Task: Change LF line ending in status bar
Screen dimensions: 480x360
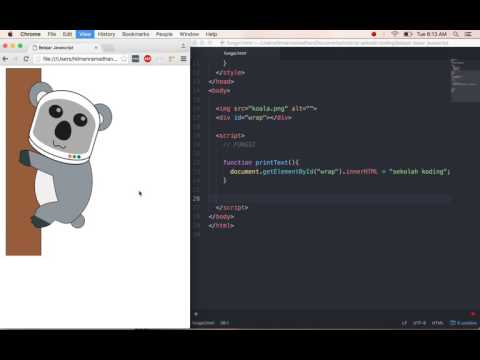Action: (x=404, y=323)
